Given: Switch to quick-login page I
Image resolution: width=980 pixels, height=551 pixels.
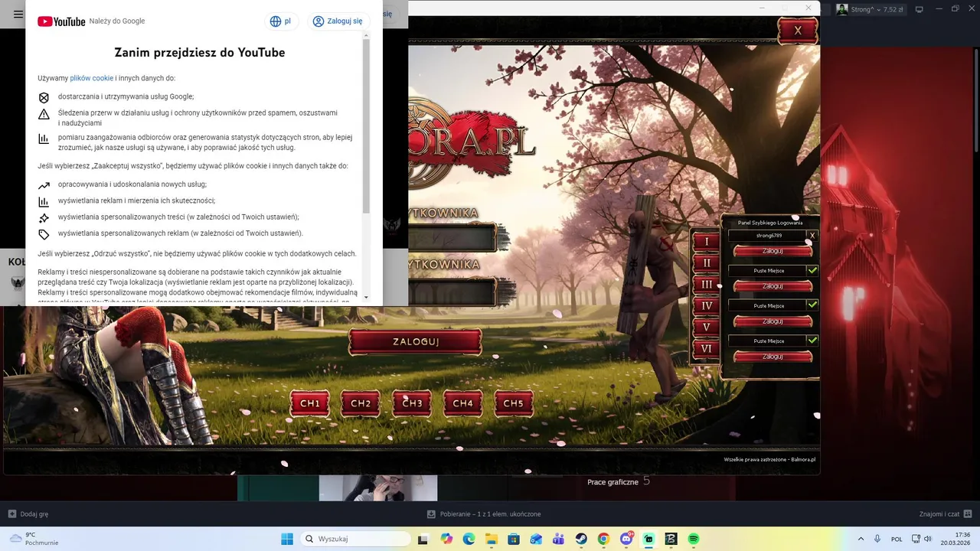Looking at the screenshot, I should [x=707, y=241].
